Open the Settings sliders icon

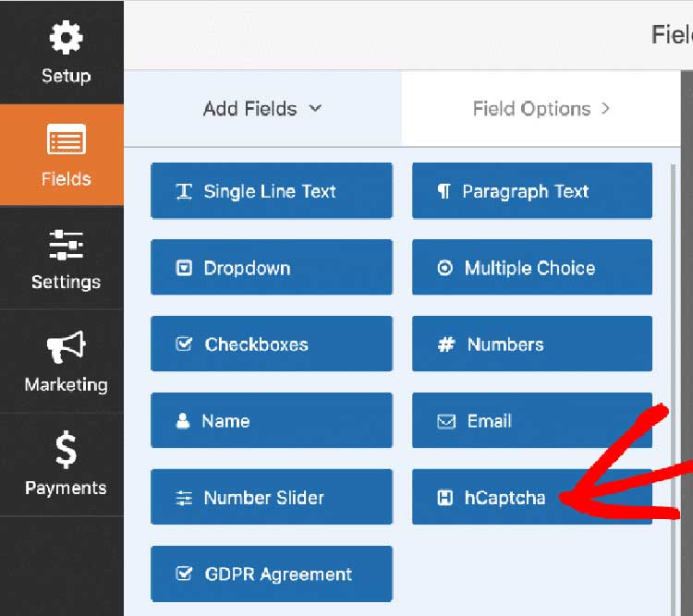click(x=66, y=246)
